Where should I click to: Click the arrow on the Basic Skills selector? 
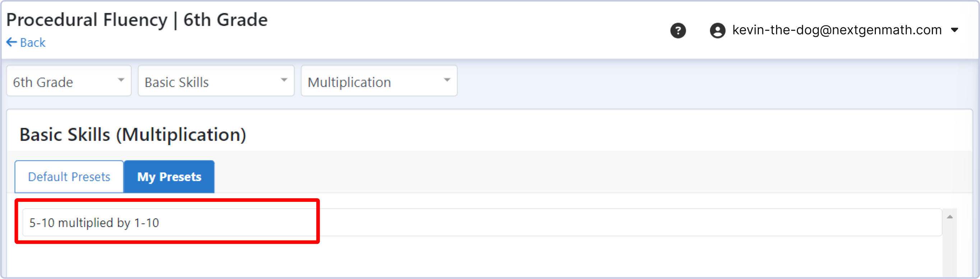point(284,80)
